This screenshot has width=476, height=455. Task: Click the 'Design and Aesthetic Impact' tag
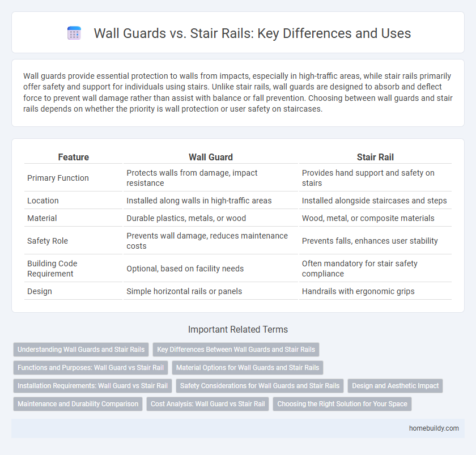(395, 386)
